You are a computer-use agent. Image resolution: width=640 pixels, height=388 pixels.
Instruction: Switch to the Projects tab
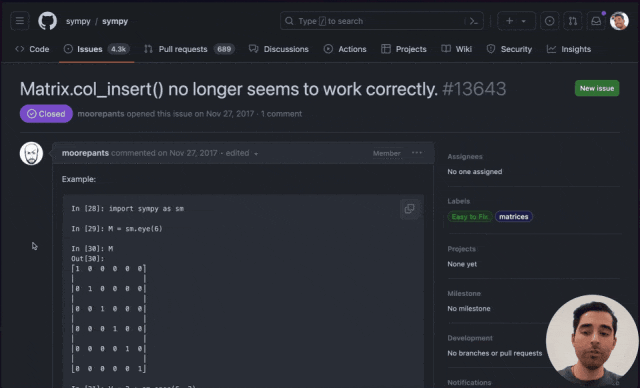coord(404,49)
